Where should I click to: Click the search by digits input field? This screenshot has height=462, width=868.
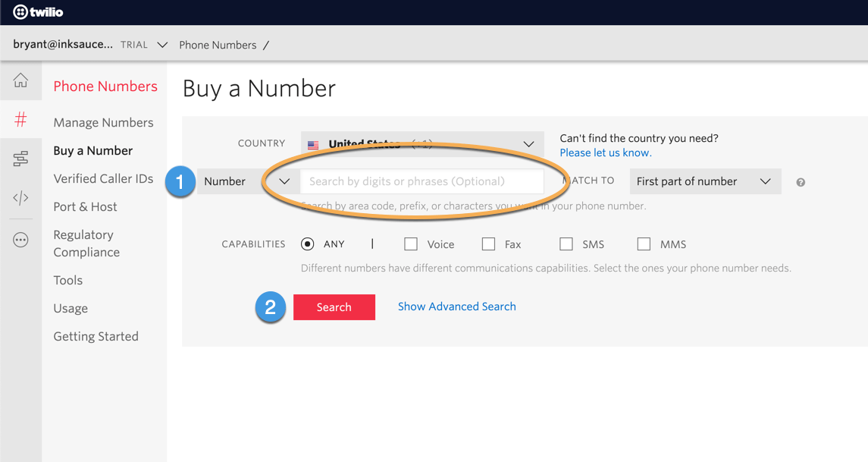422,181
